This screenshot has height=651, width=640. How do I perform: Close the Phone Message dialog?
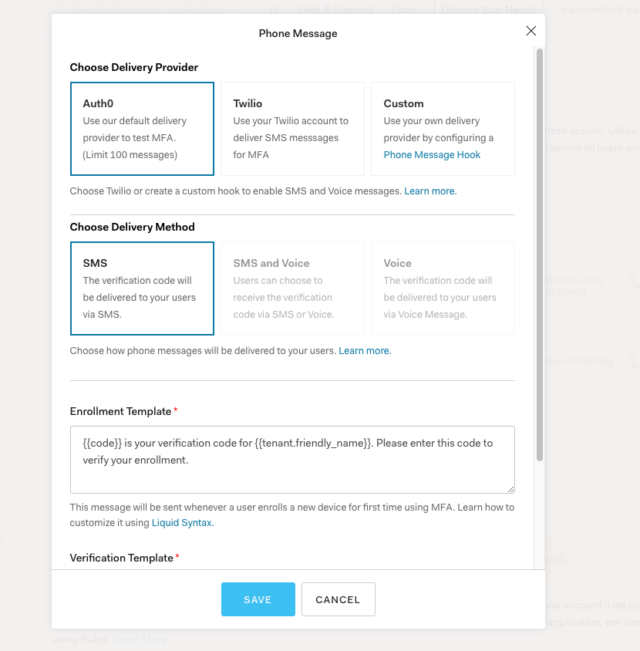531,31
